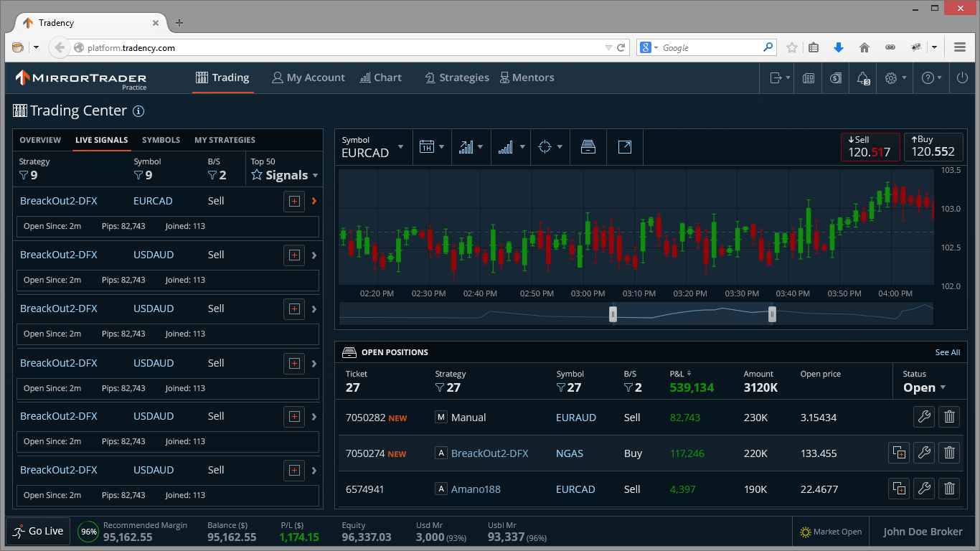The height and width of the screenshot is (551, 980).
Task: Click the browser home icon
Action: [864, 47]
